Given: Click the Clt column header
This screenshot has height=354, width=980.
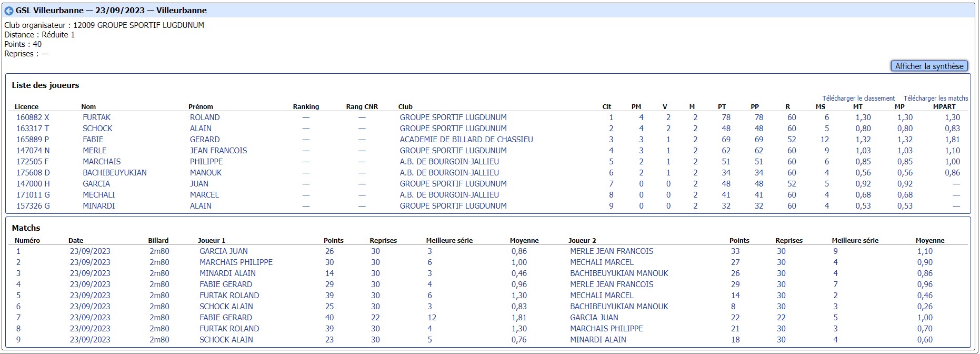Looking at the screenshot, I should click(x=607, y=107).
